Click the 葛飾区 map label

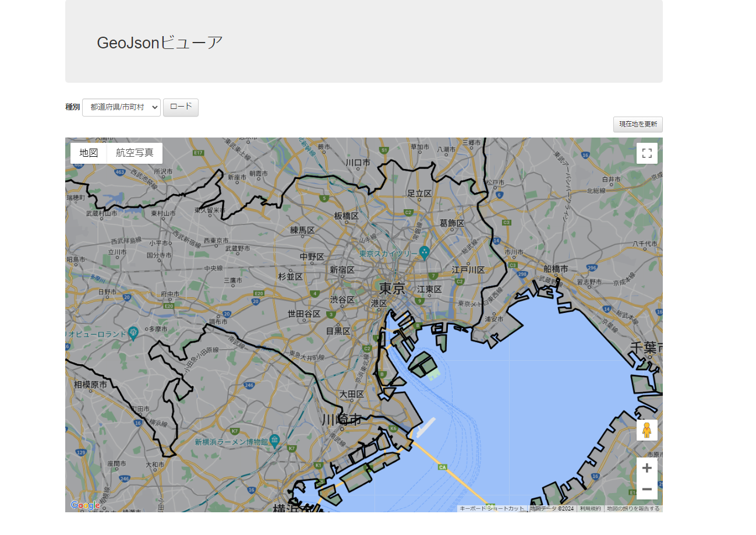(452, 223)
